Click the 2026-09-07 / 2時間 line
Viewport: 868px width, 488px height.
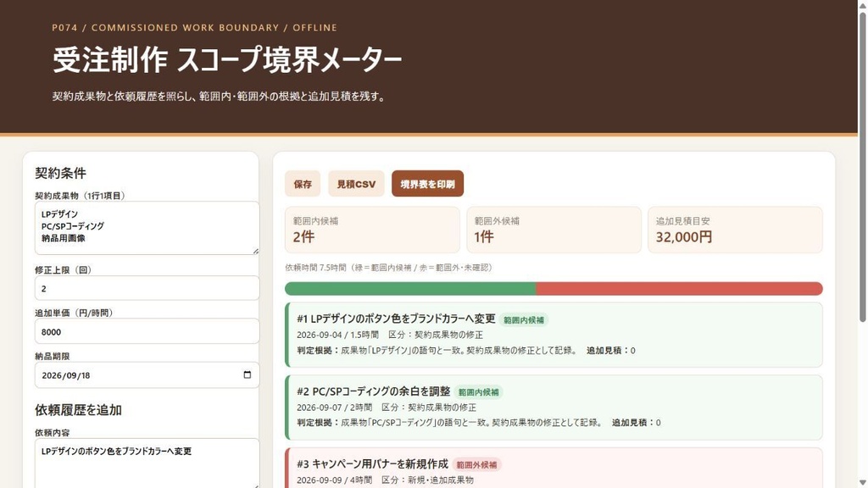click(x=387, y=408)
